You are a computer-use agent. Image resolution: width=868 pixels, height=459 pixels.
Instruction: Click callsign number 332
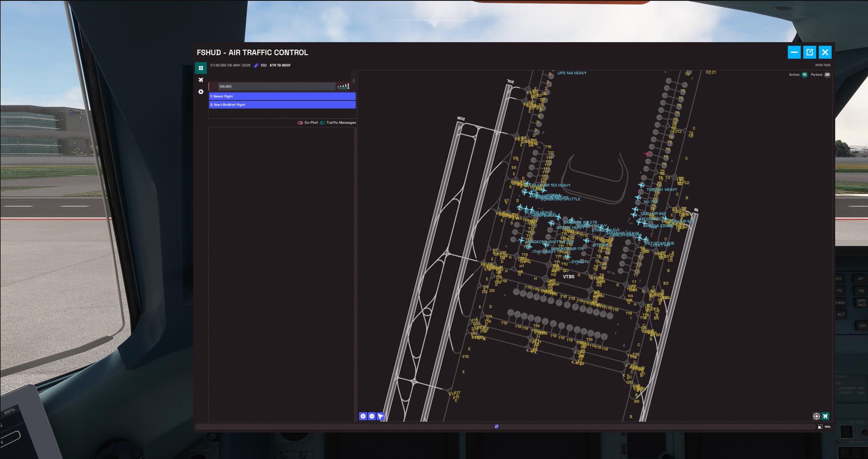[x=264, y=65]
